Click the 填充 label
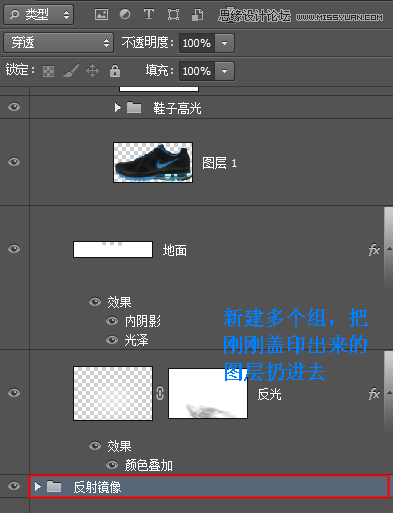This screenshot has width=393, height=513. point(159,71)
